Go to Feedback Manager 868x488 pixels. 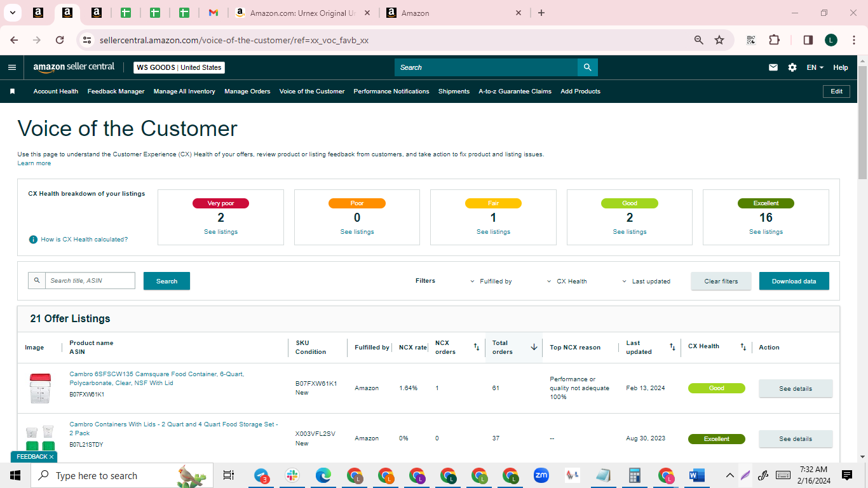click(x=116, y=91)
